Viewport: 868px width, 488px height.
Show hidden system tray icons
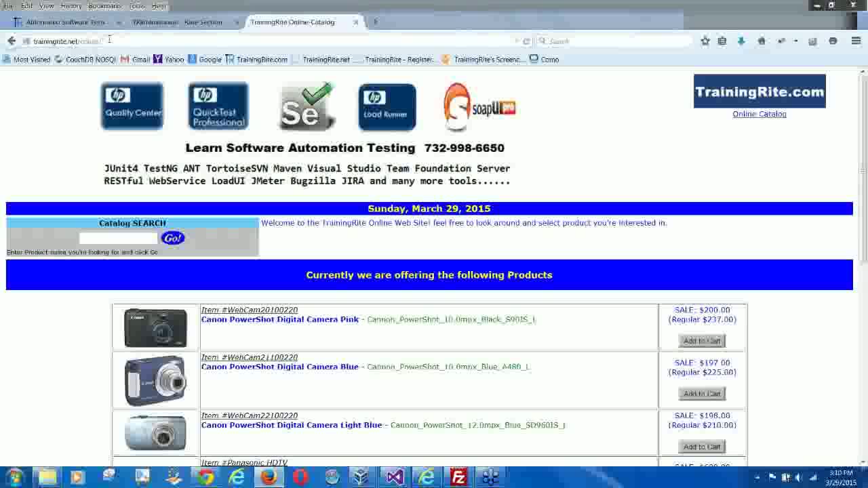(757, 477)
